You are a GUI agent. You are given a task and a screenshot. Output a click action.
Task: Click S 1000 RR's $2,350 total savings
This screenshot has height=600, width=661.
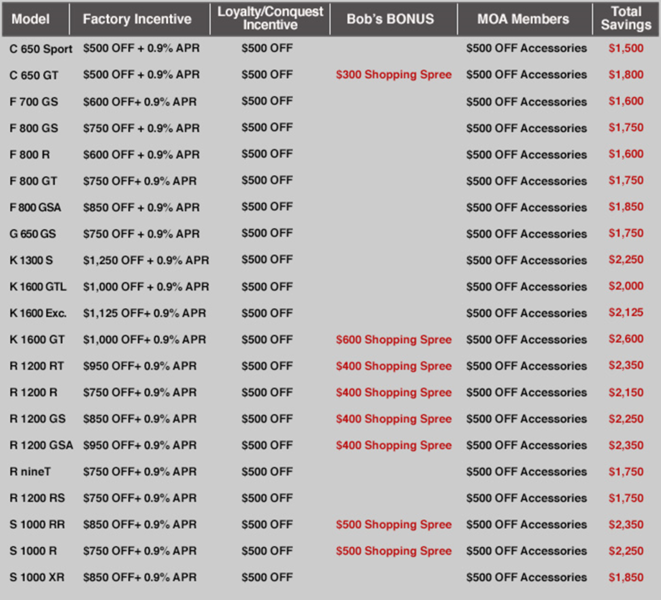click(626, 525)
